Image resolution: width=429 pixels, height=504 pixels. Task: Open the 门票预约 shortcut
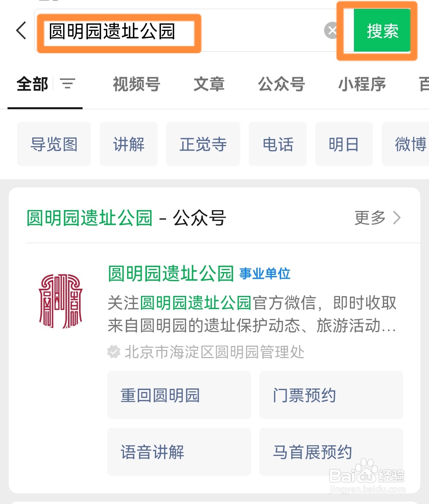pyautogui.click(x=331, y=395)
